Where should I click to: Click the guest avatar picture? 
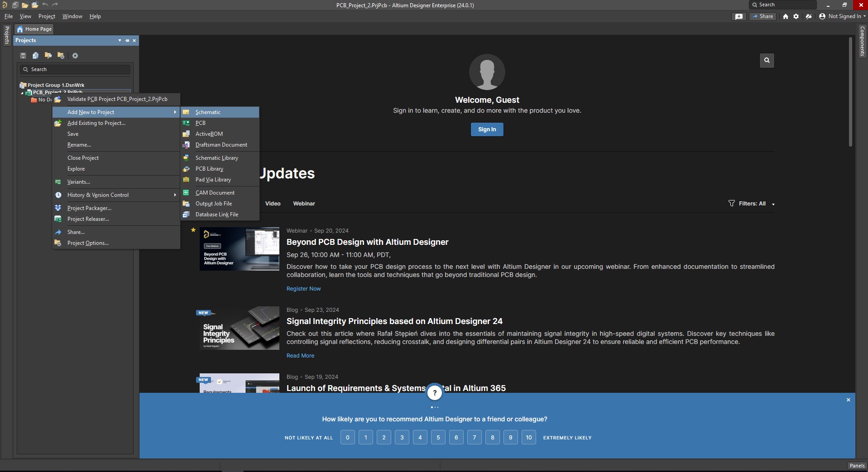point(487,72)
